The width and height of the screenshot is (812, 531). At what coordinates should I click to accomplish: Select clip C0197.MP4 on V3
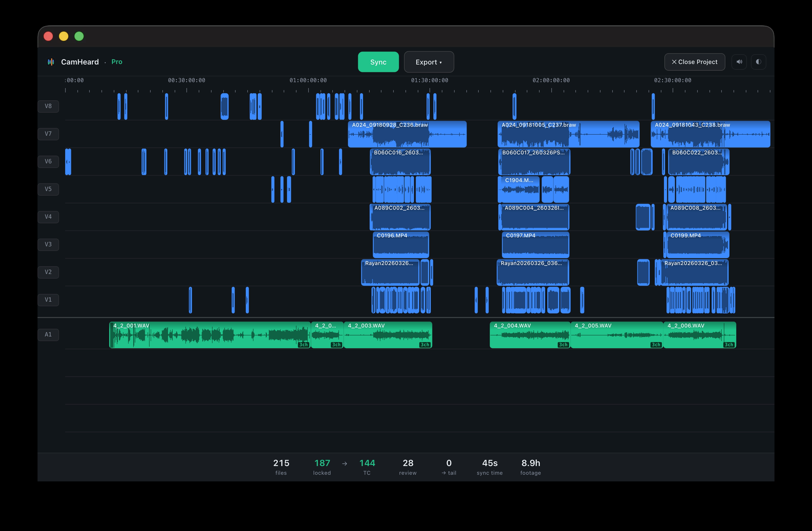[x=536, y=245]
